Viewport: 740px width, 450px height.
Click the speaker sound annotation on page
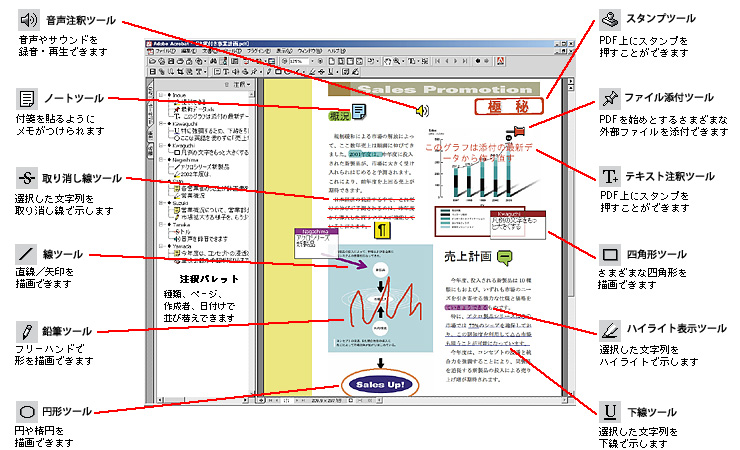422,111
